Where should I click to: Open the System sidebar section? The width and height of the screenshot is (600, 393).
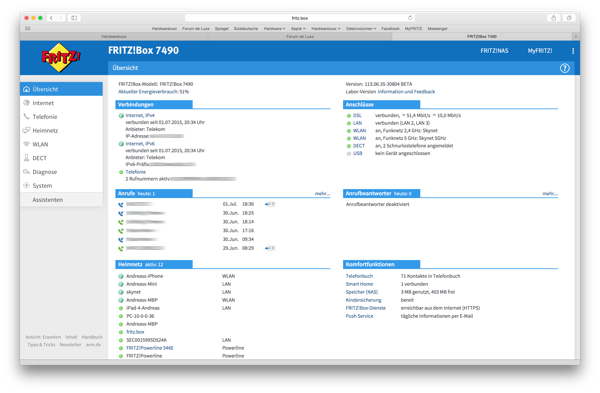[61, 186]
